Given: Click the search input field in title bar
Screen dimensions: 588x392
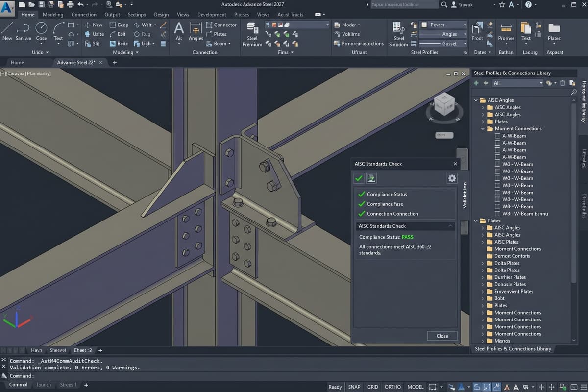Looking at the screenshot, I should coord(404,4).
